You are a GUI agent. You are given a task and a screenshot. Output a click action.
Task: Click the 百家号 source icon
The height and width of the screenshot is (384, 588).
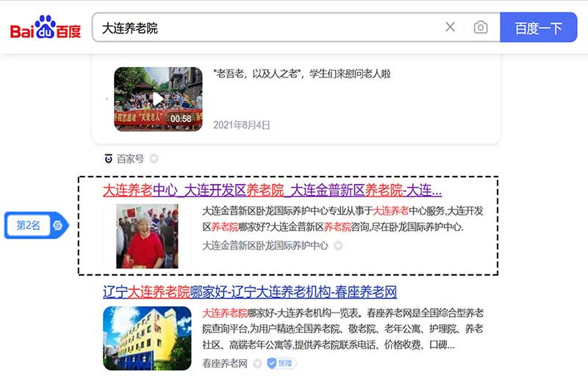click(x=109, y=158)
